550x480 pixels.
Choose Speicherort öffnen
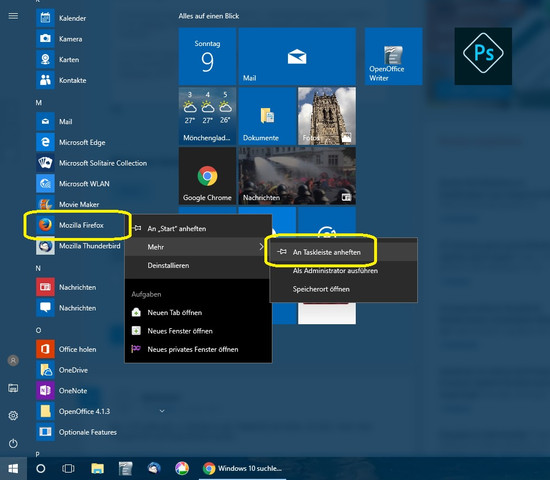pos(343,289)
